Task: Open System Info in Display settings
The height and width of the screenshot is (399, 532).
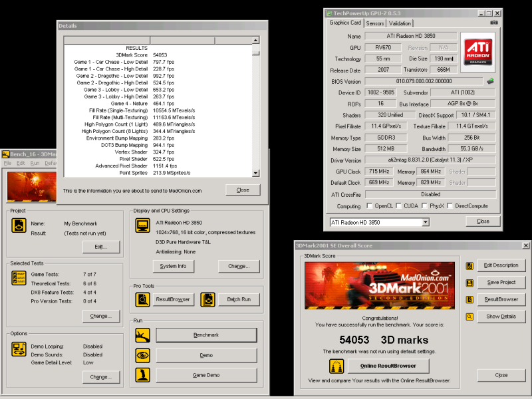Action: [174, 266]
